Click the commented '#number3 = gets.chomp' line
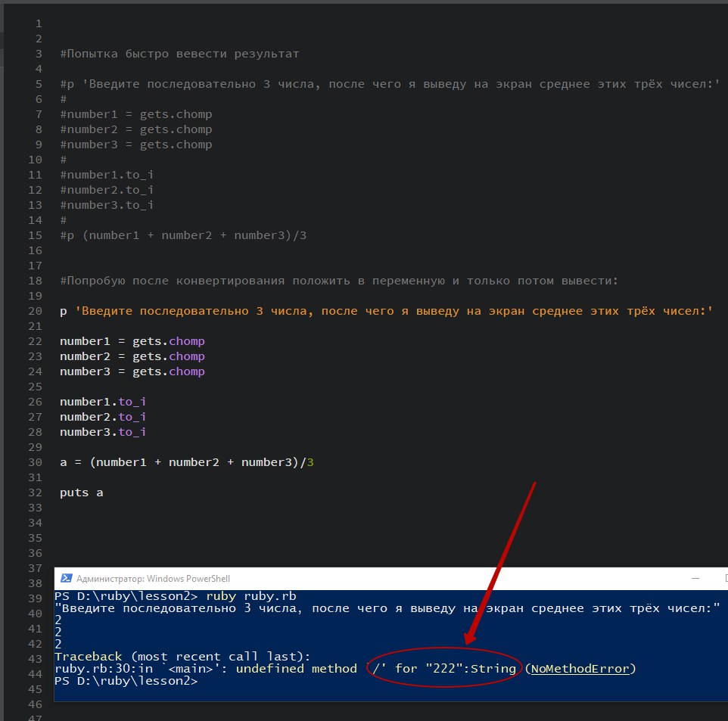Viewport: 728px width, 721px height. pos(136,145)
